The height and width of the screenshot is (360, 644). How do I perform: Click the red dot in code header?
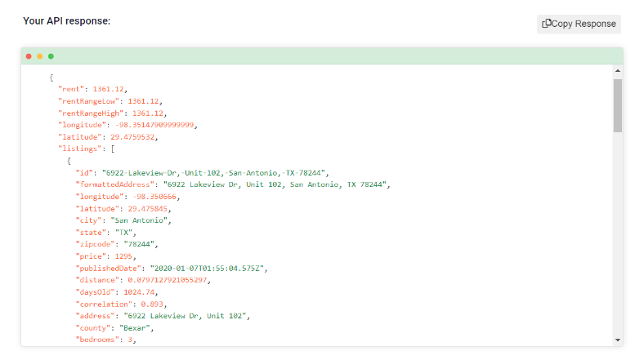pos(29,56)
